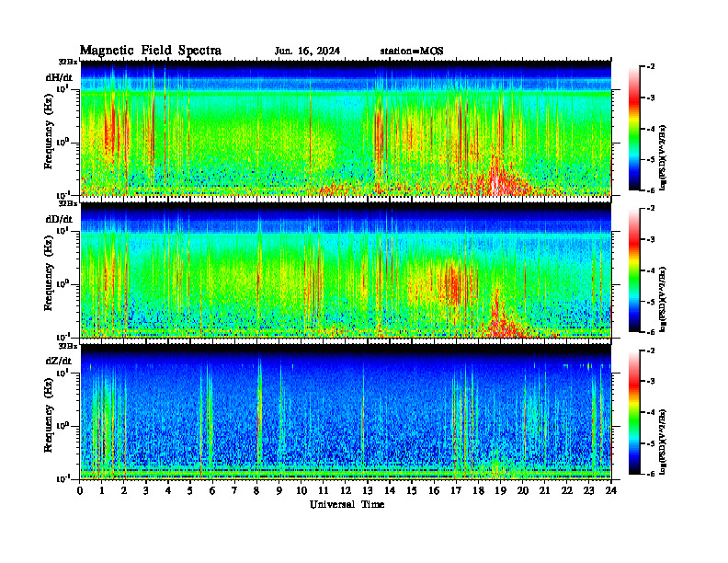The width and height of the screenshot is (728, 563).
Task: Click hour 22 on the time axis
Action: coord(567,490)
